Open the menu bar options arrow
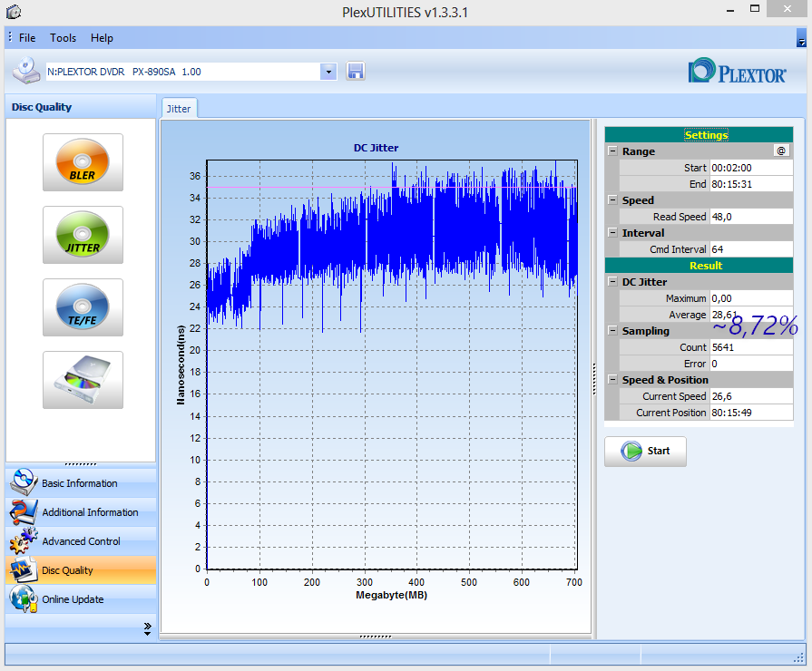The width and height of the screenshot is (812, 671). (x=801, y=39)
